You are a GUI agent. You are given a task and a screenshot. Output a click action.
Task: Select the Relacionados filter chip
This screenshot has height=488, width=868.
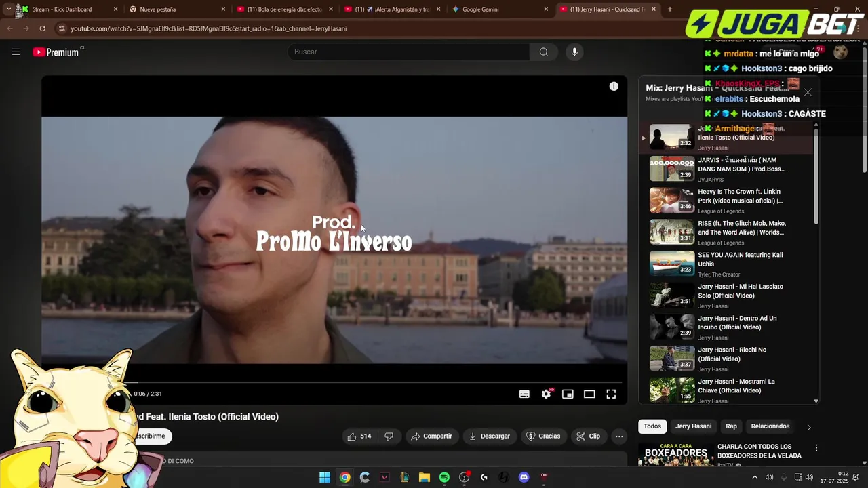[x=770, y=426]
